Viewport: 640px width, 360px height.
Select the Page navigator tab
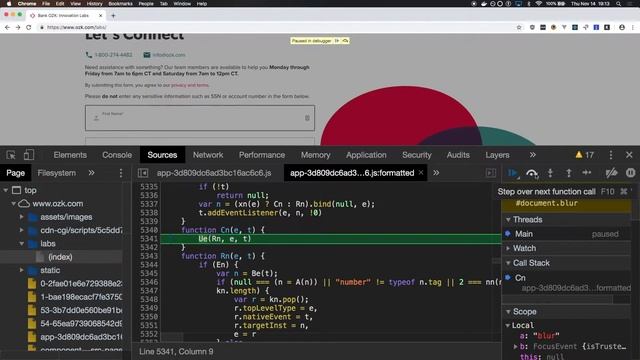16,173
